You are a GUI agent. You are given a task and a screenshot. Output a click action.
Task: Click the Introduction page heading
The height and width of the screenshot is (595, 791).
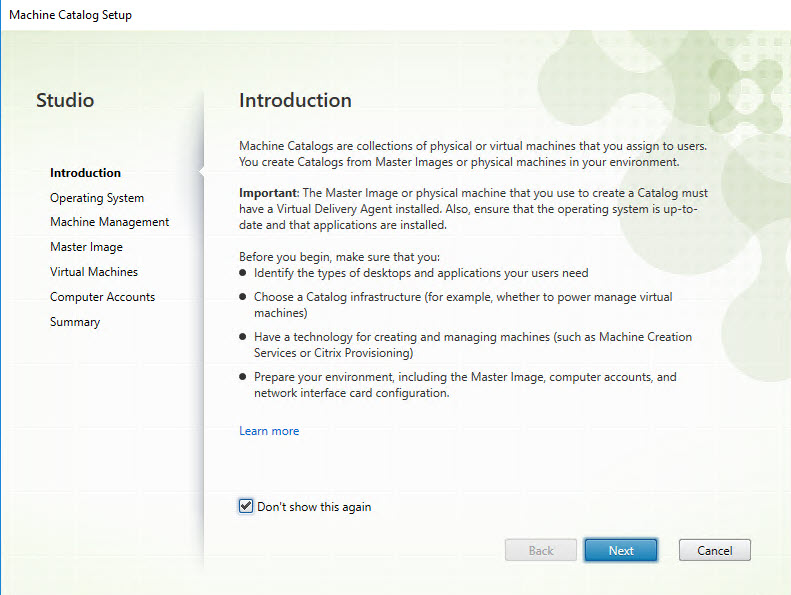click(295, 100)
